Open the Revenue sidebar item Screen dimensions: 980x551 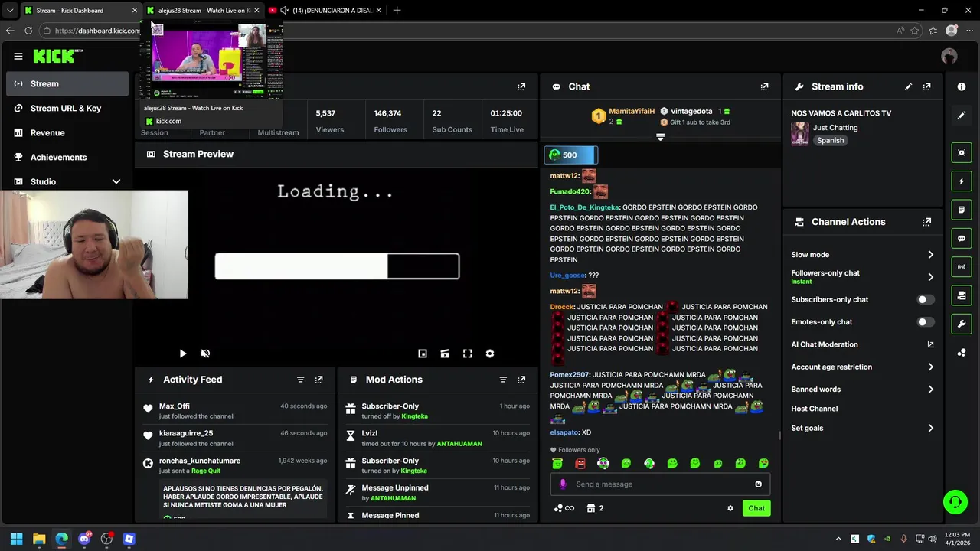click(67, 133)
